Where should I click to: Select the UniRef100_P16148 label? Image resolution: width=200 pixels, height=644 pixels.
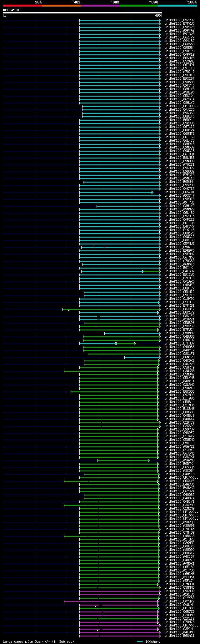[179, 230]
